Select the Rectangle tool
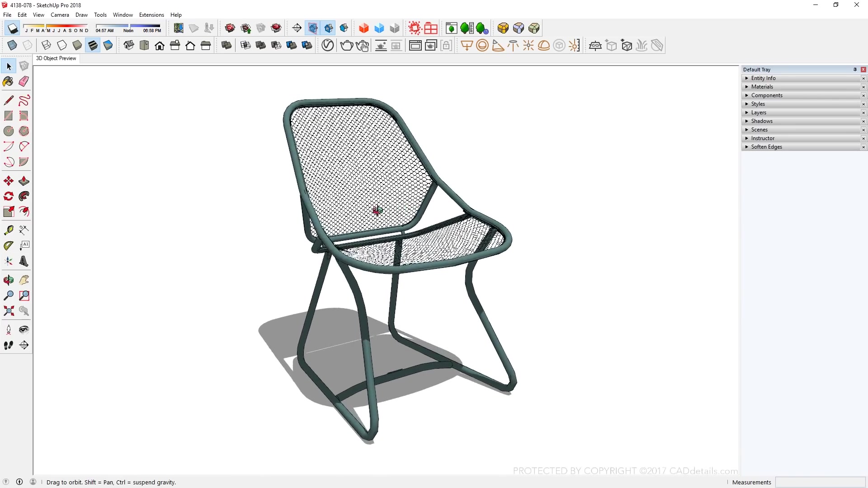This screenshot has width=868, height=488. tap(9, 116)
